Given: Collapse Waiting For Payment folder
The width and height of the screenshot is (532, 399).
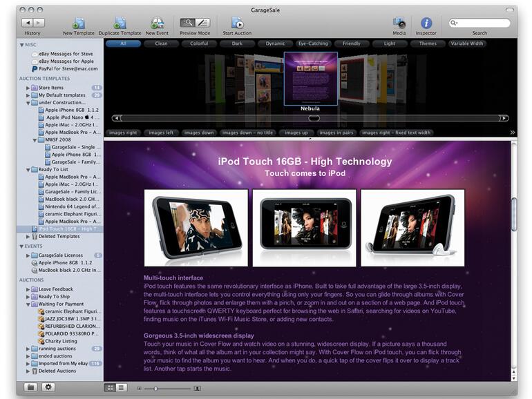Looking at the screenshot, I should pyautogui.click(x=28, y=304).
